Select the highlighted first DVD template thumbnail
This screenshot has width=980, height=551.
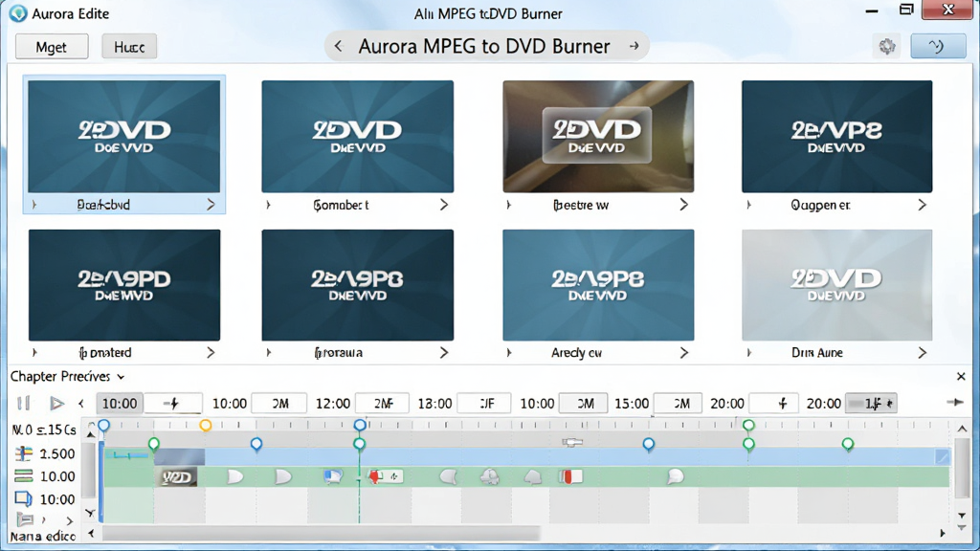coord(124,136)
